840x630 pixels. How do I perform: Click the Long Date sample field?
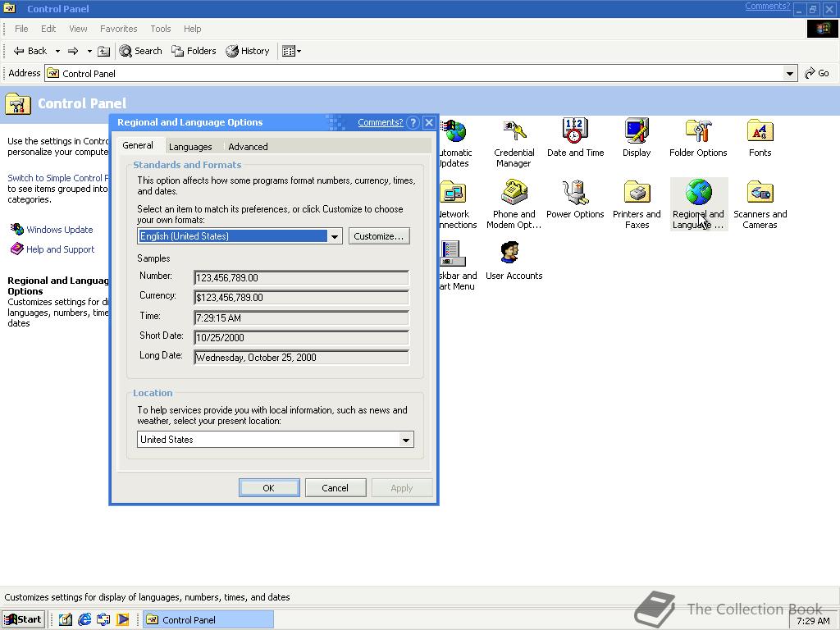coord(301,358)
